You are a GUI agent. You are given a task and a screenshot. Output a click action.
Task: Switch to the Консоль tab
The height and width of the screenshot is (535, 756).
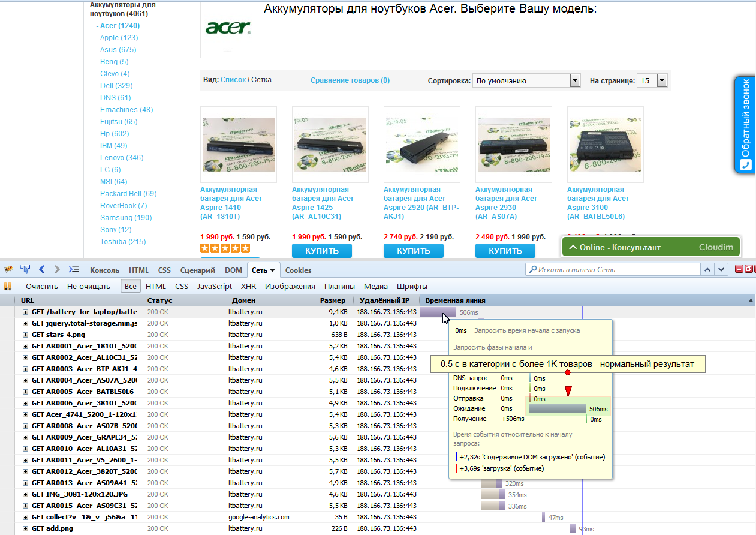click(x=104, y=270)
